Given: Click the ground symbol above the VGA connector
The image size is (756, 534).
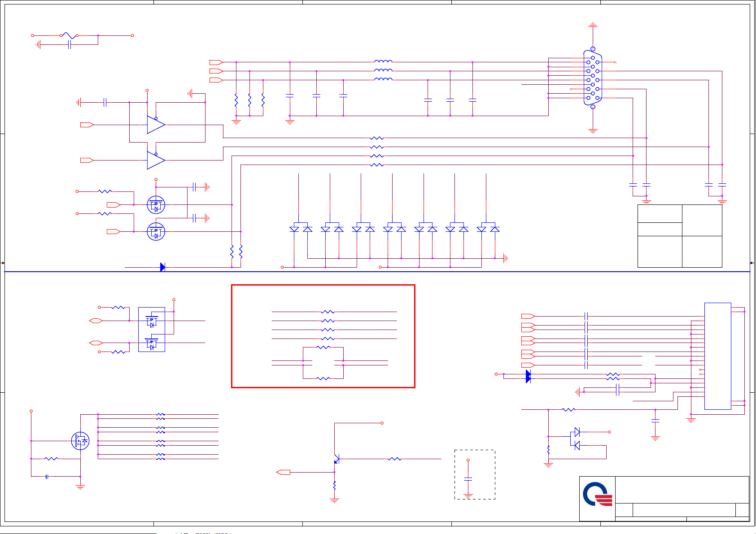Looking at the screenshot, I should pyautogui.click(x=593, y=24).
